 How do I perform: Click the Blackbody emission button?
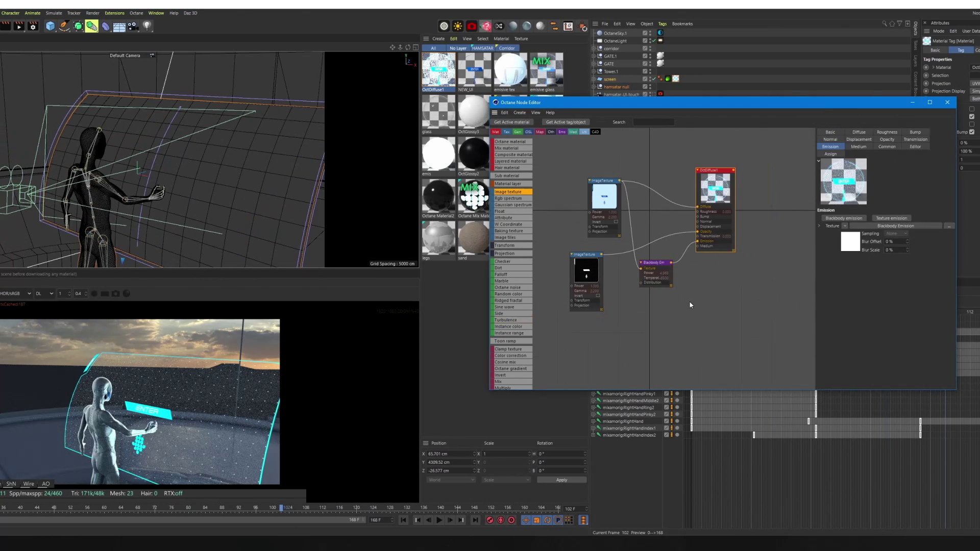[843, 218]
